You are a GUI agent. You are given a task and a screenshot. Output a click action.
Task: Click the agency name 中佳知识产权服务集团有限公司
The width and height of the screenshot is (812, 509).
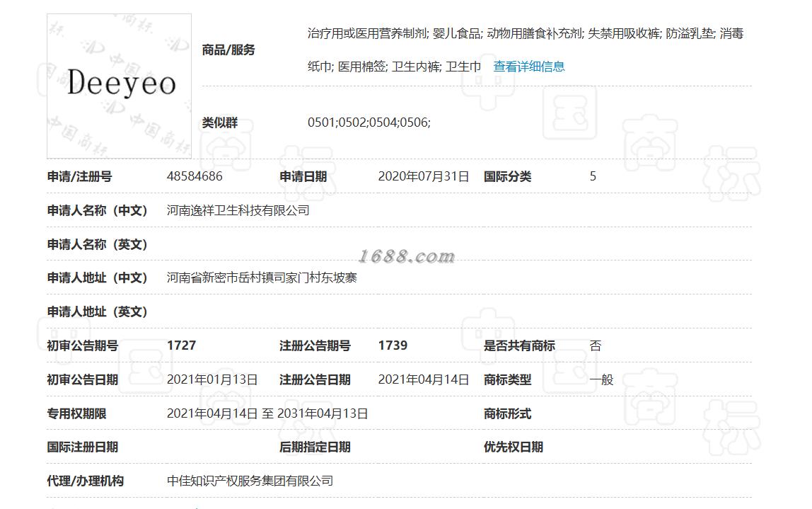pos(250,481)
